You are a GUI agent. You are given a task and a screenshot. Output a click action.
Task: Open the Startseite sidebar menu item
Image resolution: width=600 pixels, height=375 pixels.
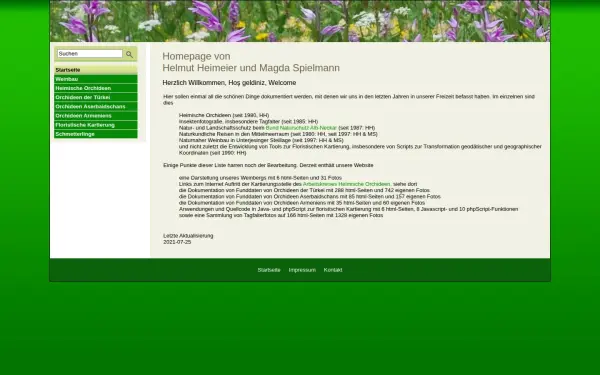click(96, 70)
